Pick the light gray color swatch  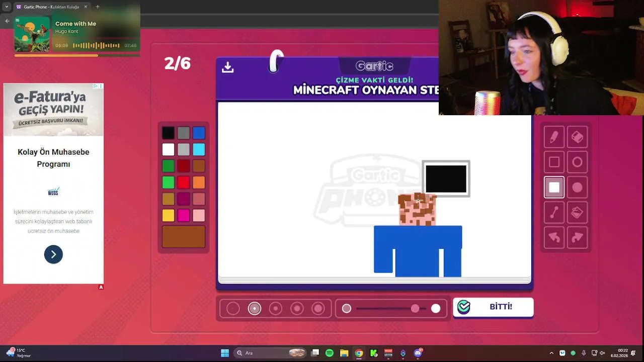(184, 149)
